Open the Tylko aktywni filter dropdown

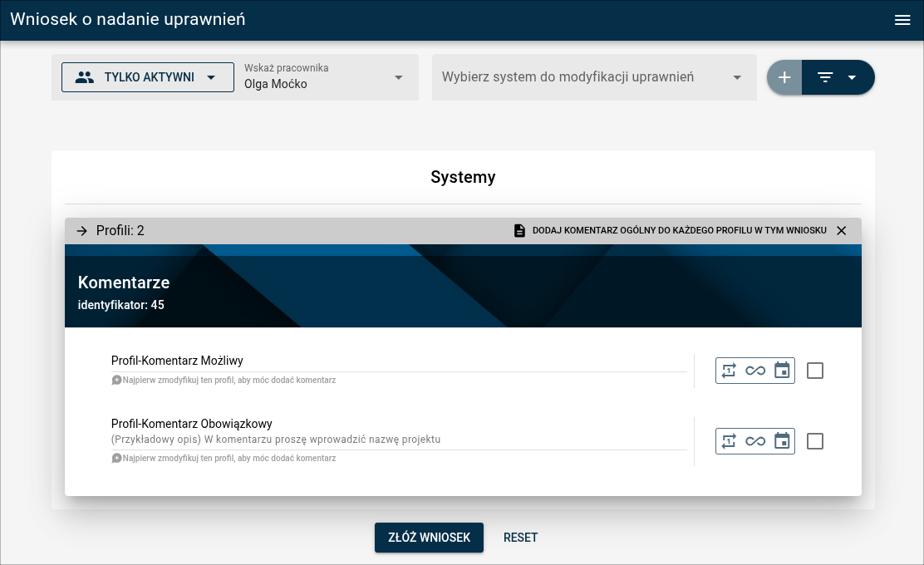pyautogui.click(x=148, y=77)
